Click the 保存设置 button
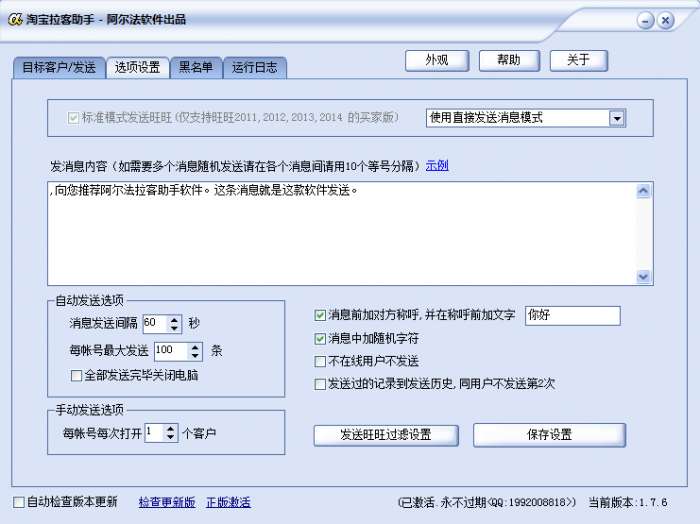 coord(550,435)
